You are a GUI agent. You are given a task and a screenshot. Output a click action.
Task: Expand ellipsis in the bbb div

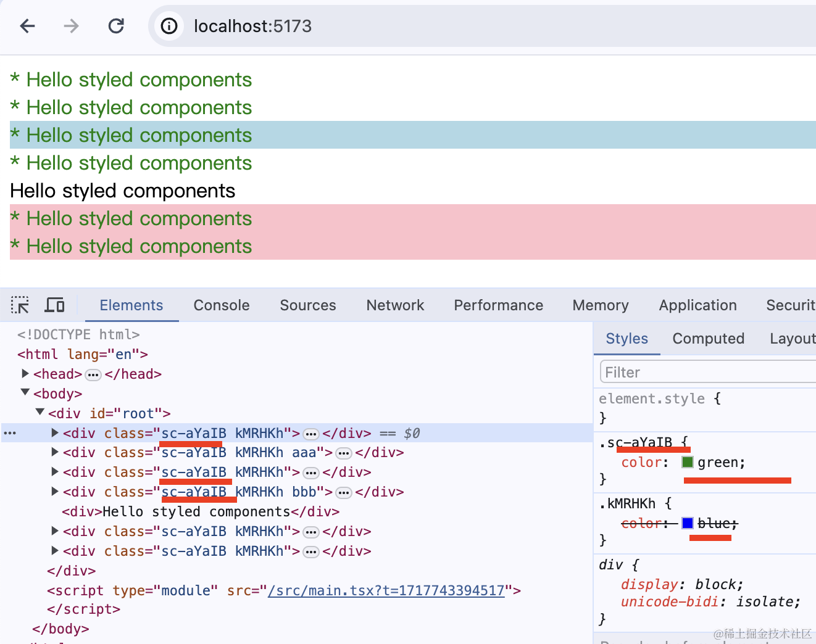pyautogui.click(x=344, y=493)
